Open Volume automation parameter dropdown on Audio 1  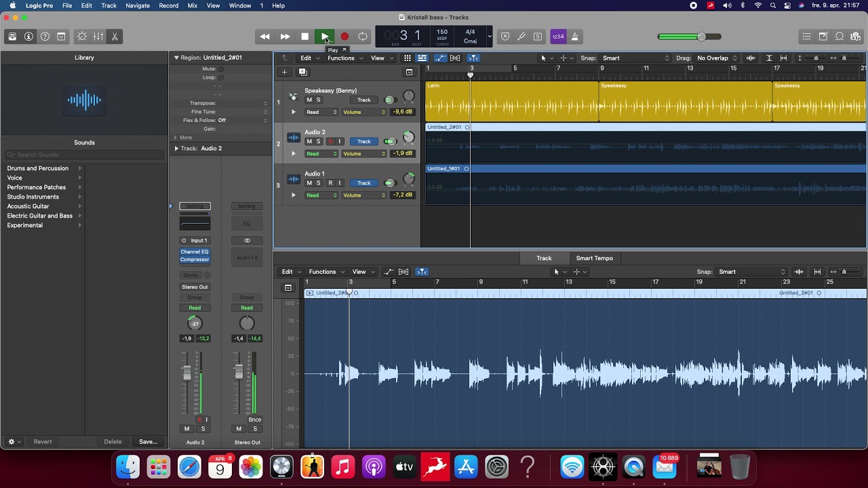tap(363, 195)
